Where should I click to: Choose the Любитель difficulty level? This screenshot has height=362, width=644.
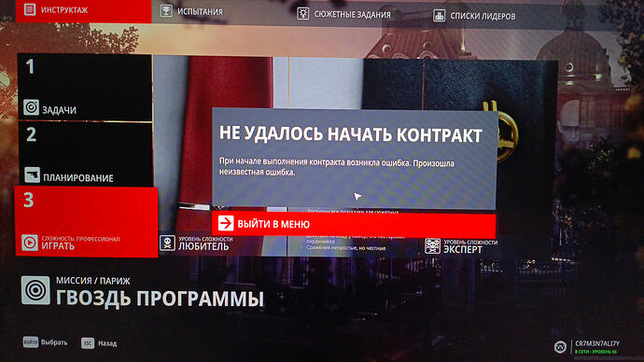[x=197, y=243]
